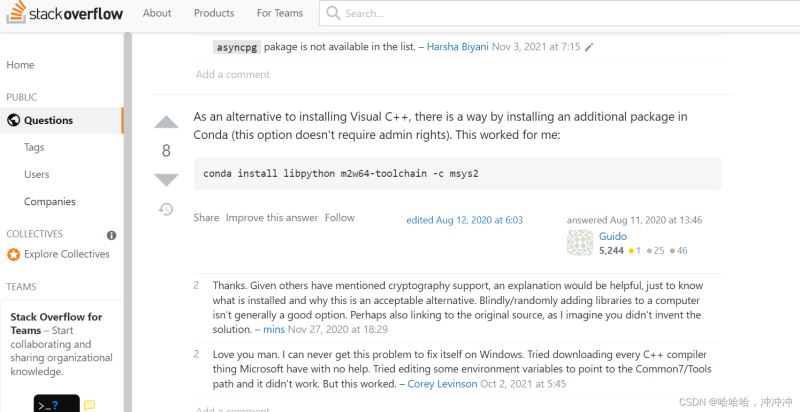Click the Explore Collectives star icon

pyautogui.click(x=14, y=254)
